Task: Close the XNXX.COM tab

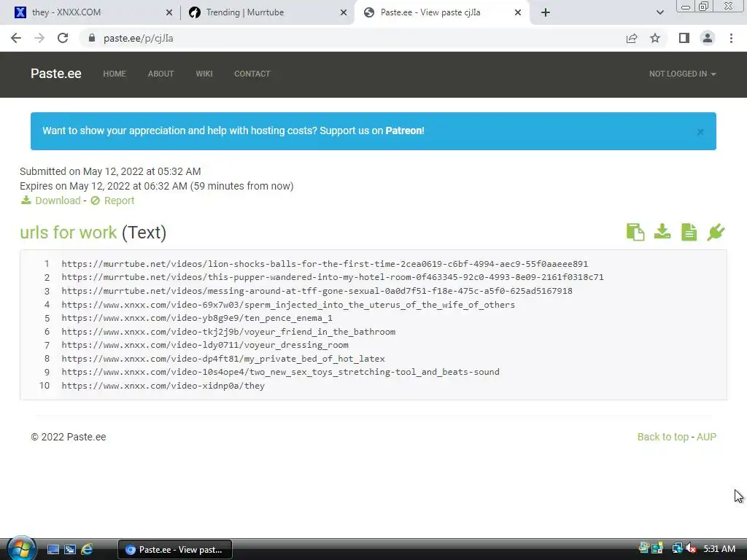Action: click(x=169, y=12)
